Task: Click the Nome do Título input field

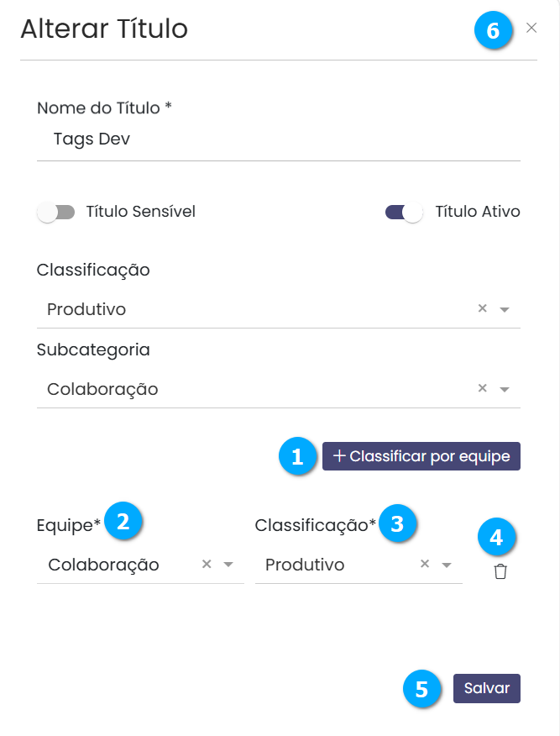Action: tap(279, 139)
